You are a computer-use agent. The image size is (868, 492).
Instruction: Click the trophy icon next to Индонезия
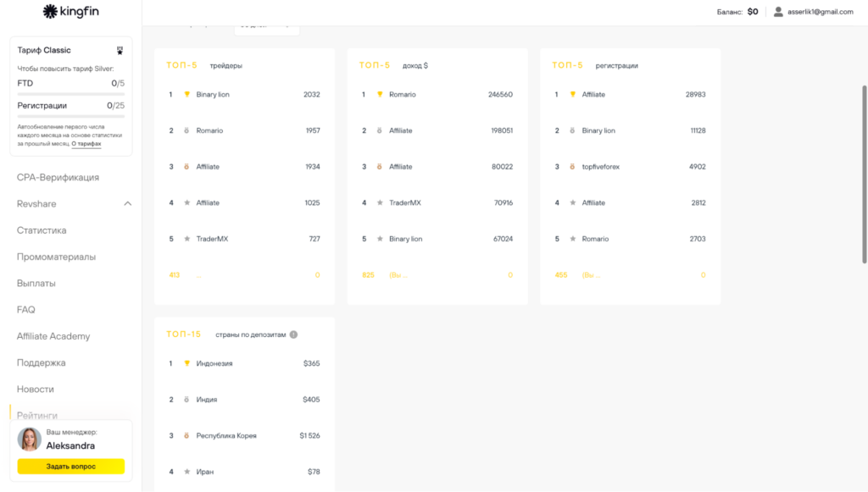point(187,363)
